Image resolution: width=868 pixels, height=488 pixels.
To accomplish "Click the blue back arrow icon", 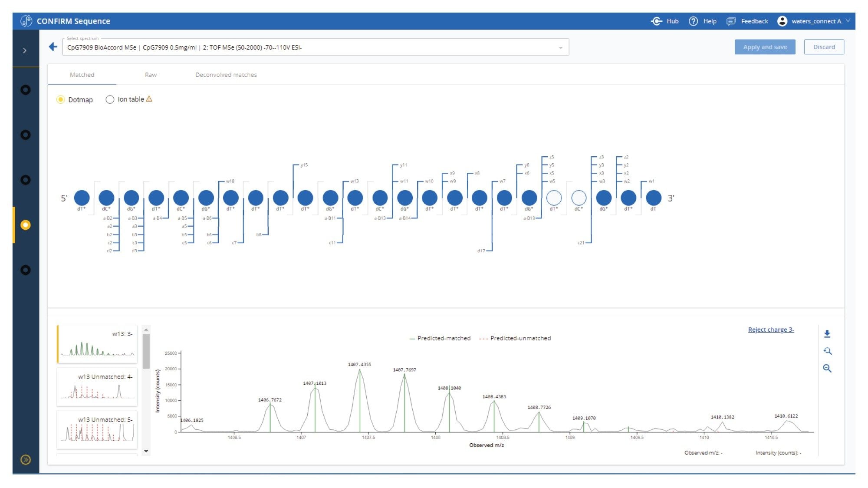I will (53, 46).
